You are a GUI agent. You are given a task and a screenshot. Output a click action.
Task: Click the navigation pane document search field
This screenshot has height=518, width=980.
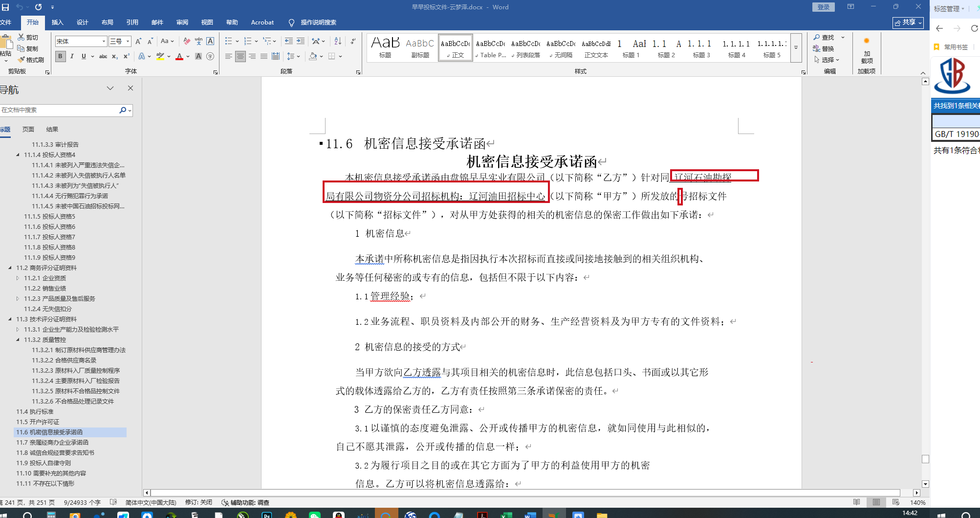pyautogui.click(x=59, y=110)
